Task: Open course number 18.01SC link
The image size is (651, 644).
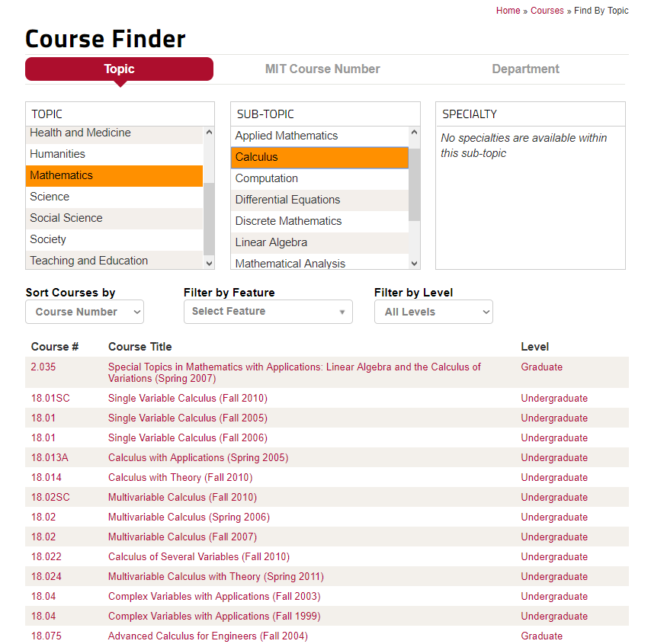Action: point(47,399)
